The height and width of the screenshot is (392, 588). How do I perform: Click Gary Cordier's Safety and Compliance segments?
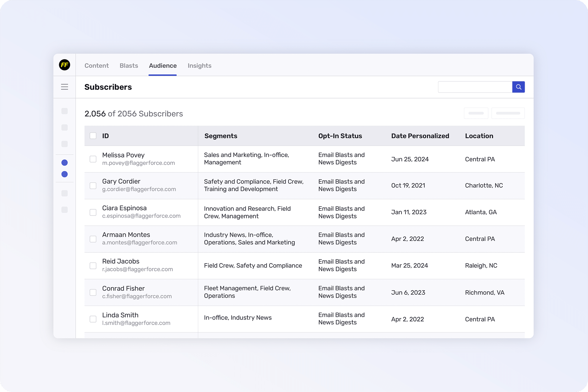(x=254, y=185)
